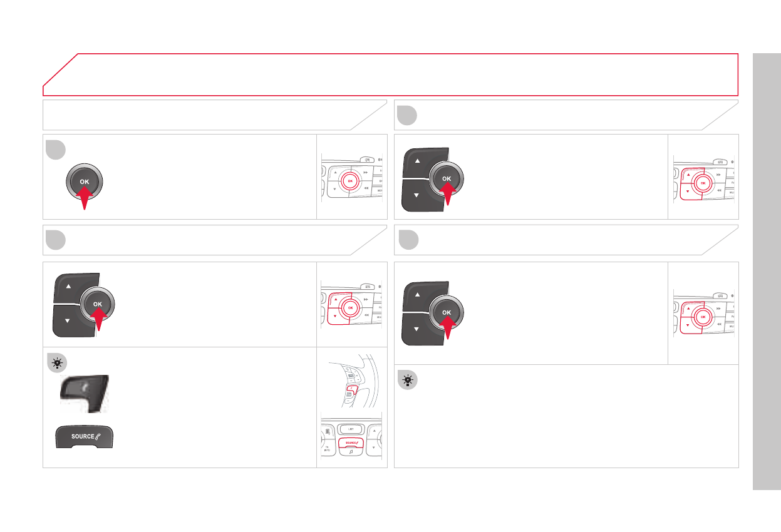Screen dimensions: 781x532
Task: Click the red-outlined title banner
Action: point(390,74)
